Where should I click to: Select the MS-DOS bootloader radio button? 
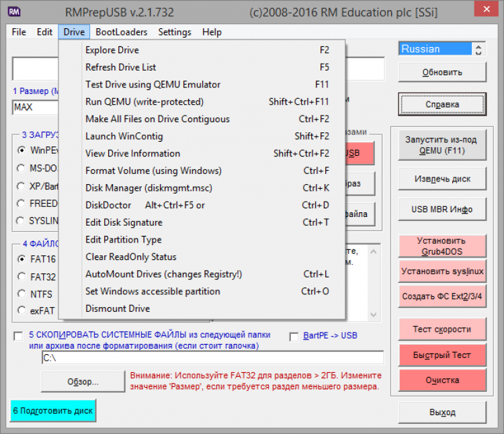pyautogui.click(x=22, y=168)
